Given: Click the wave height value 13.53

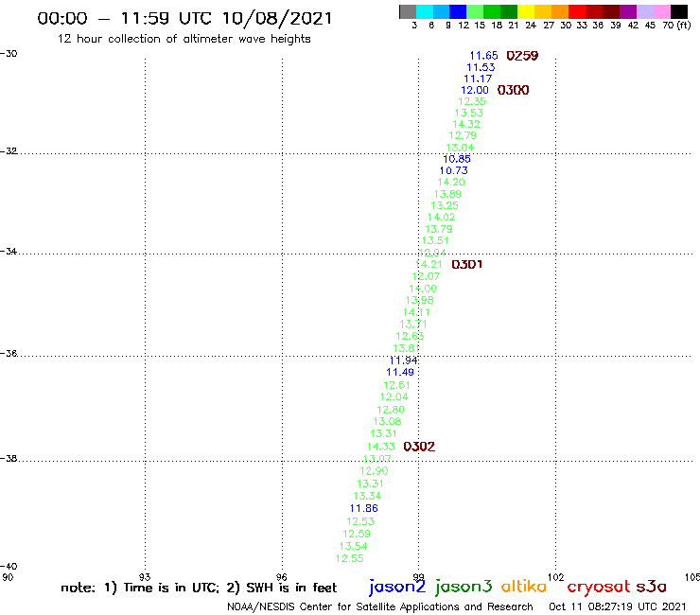Looking at the screenshot, I should tap(469, 113).
